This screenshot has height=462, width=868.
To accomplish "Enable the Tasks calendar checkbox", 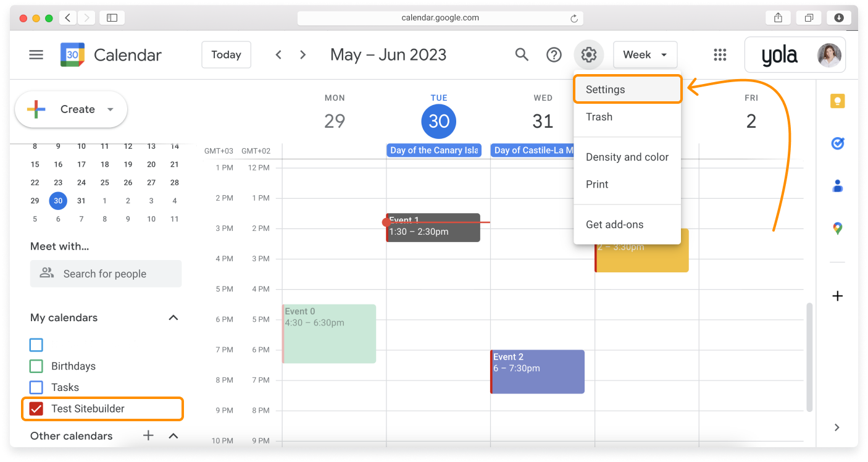I will pyautogui.click(x=36, y=387).
